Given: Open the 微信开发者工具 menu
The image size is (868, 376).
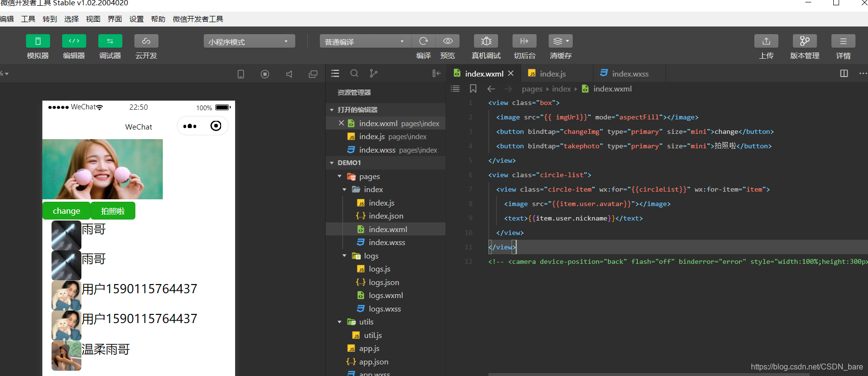Looking at the screenshot, I should click(198, 19).
